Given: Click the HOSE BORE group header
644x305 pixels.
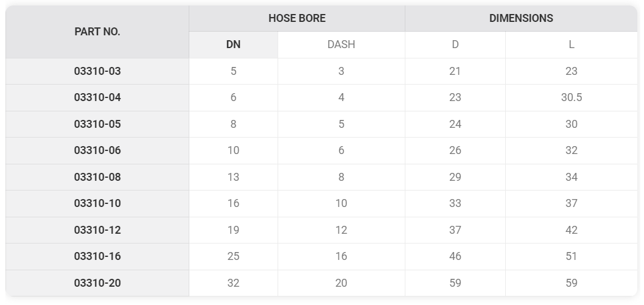Looking at the screenshot, I should tap(297, 18).
